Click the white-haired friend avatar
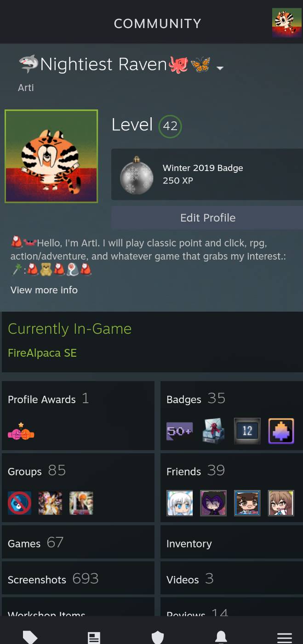The width and height of the screenshot is (303, 644). tap(180, 503)
